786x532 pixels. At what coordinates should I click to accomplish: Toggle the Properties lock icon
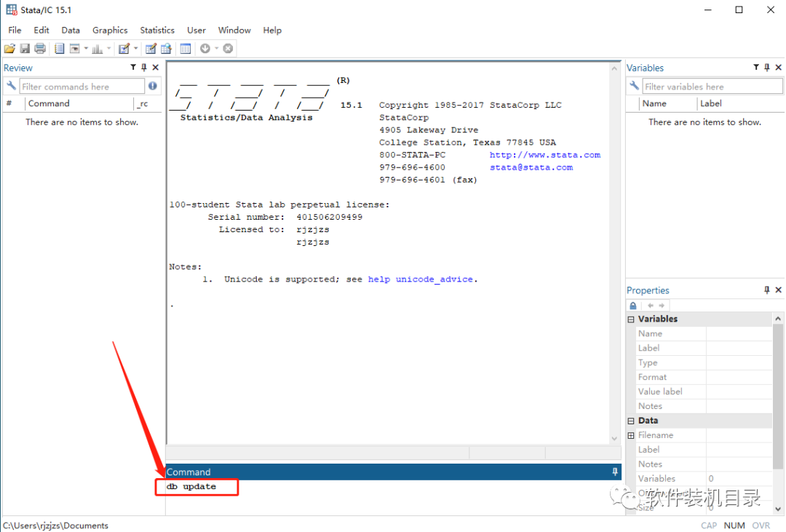(x=633, y=306)
